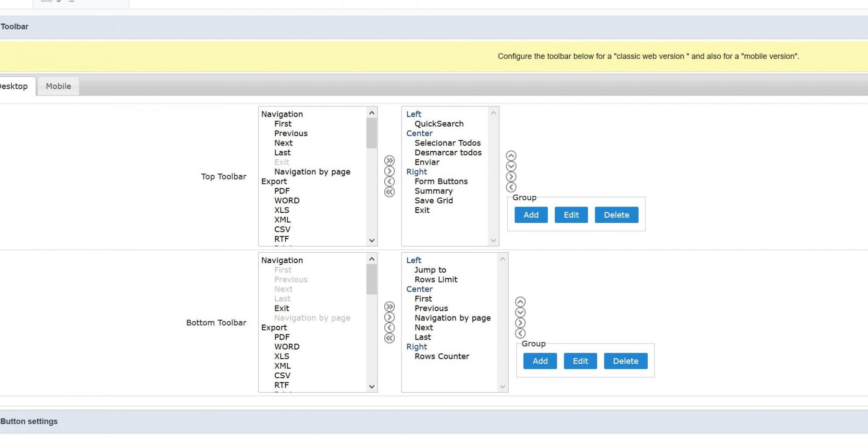Select Previous in Bottom Toolbar selected list
Screen dimensions: 868x438
[431, 308]
